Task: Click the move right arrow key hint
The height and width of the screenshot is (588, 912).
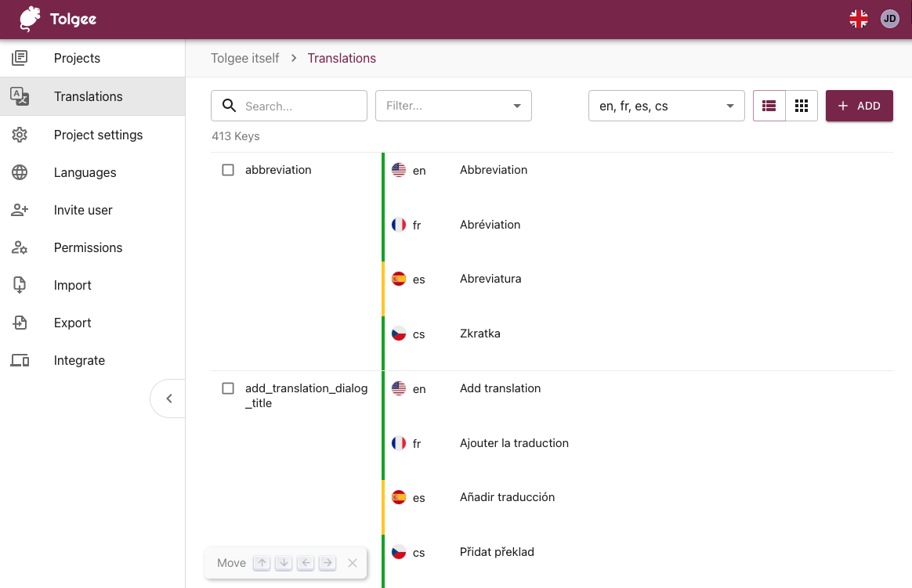Action: tap(328, 562)
